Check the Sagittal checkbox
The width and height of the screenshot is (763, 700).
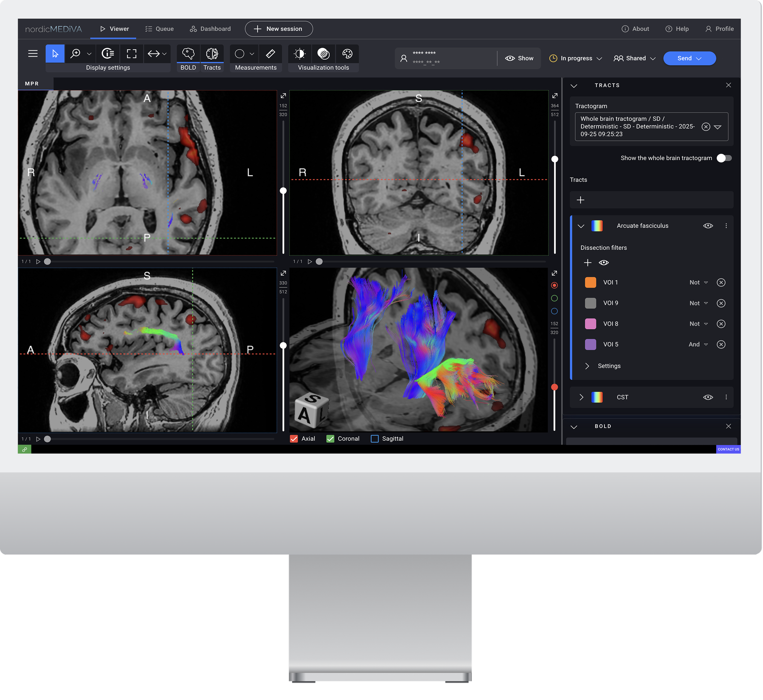coord(374,438)
